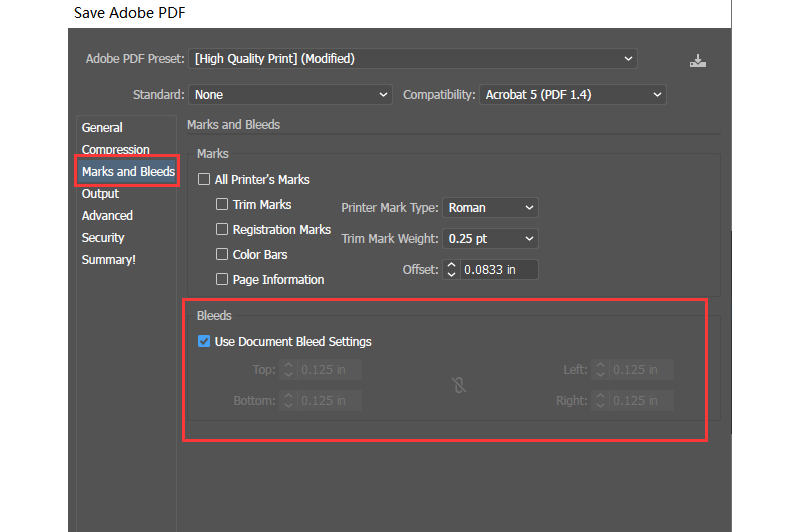Click the Right bleed 0.125 in field
800x532 pixels.
click(641, 400)
